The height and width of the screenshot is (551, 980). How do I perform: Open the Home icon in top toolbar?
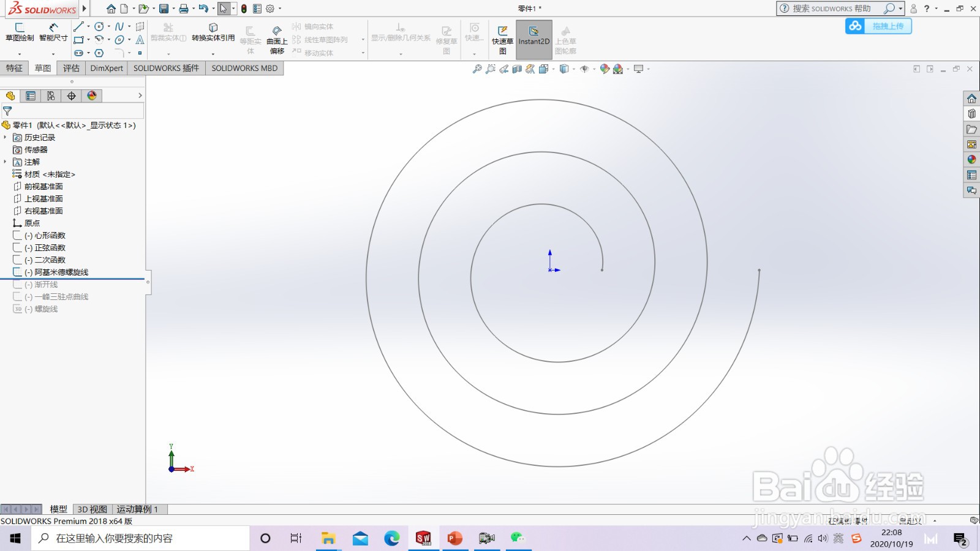[x=111, y=9]
